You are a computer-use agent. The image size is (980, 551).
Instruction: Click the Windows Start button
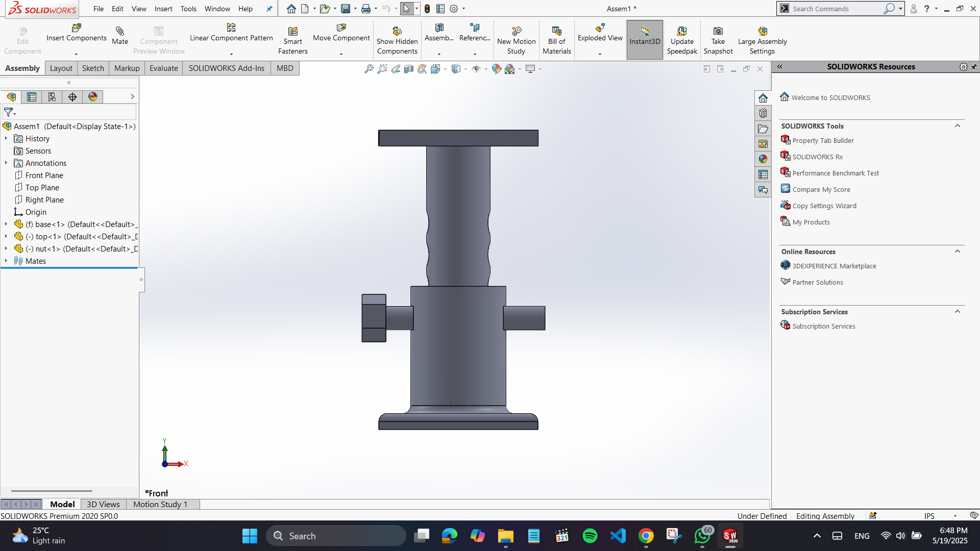(250, 536)
